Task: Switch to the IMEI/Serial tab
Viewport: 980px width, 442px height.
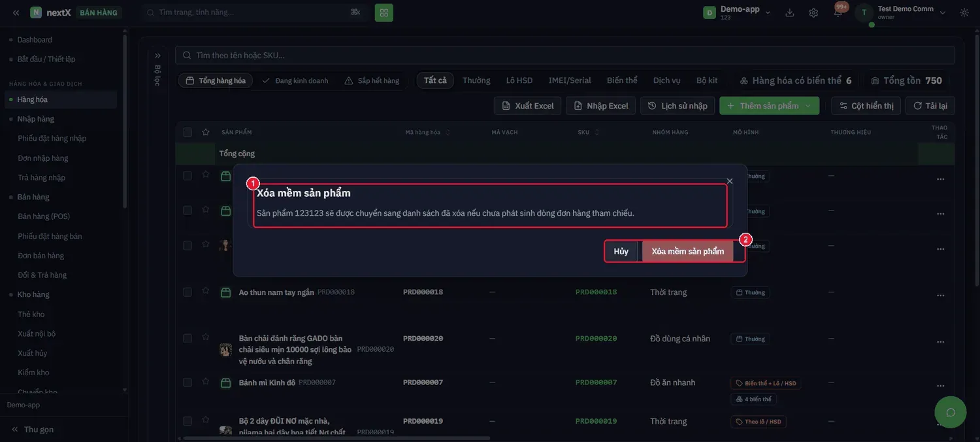Action: pos(570,80)
